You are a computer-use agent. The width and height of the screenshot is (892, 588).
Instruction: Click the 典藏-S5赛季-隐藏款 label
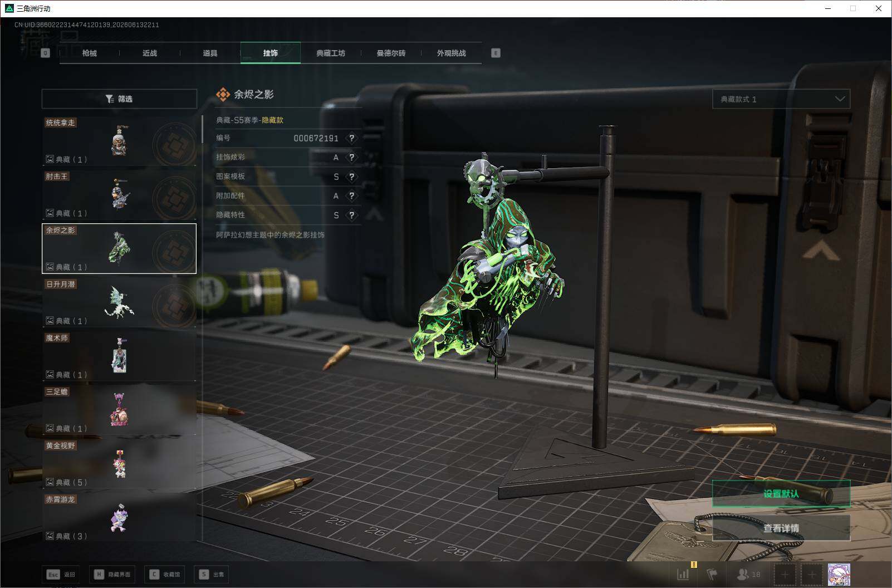[x=249, y=120]
